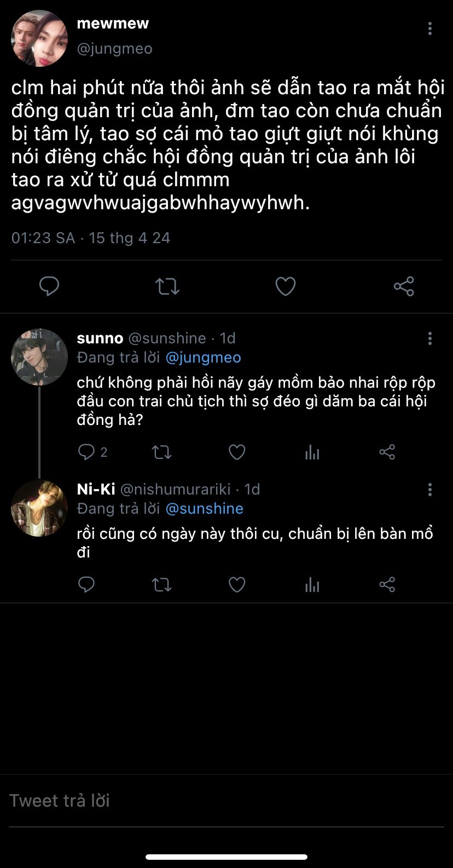Reply to Ni-Ki's comment

click(x=87, y=585)
